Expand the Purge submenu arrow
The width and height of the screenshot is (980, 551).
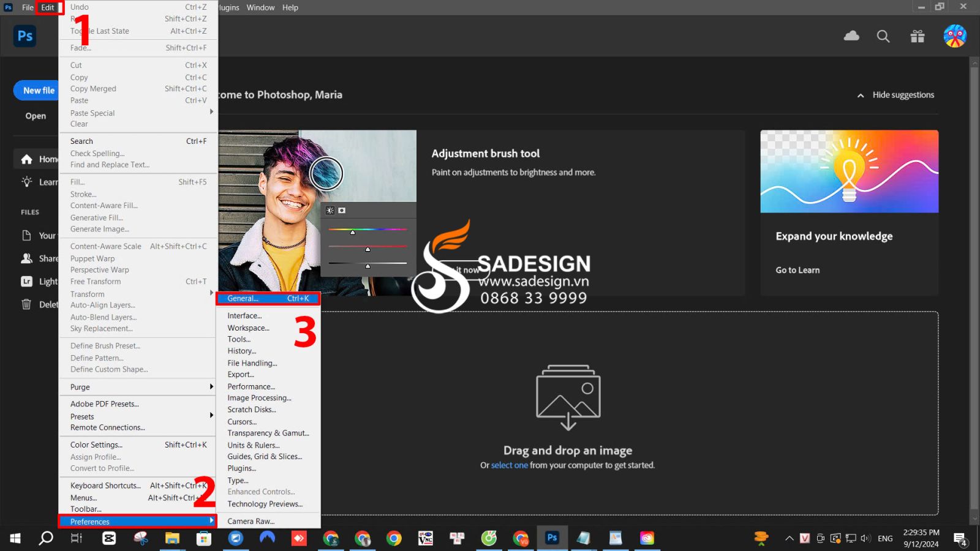(211, 386)
